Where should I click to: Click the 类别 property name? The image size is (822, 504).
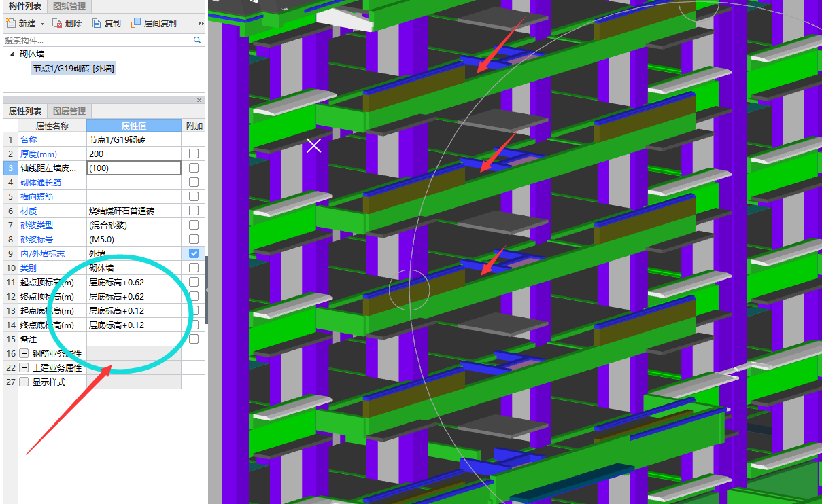pos(29,268)
